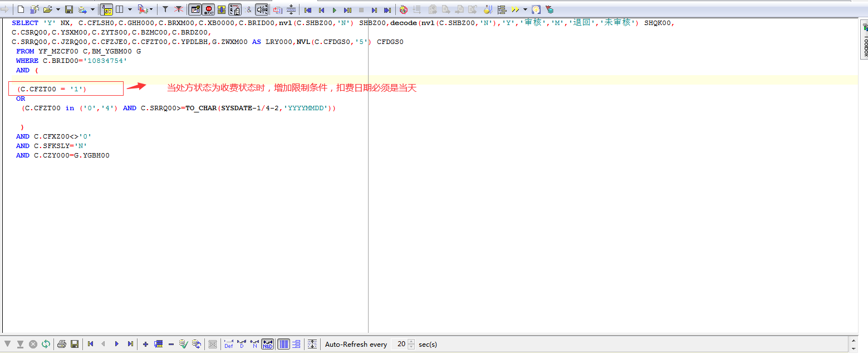Save the current SQL with floppy icon
This screenshot has width=868, height=354.
(x=69, y=9)
